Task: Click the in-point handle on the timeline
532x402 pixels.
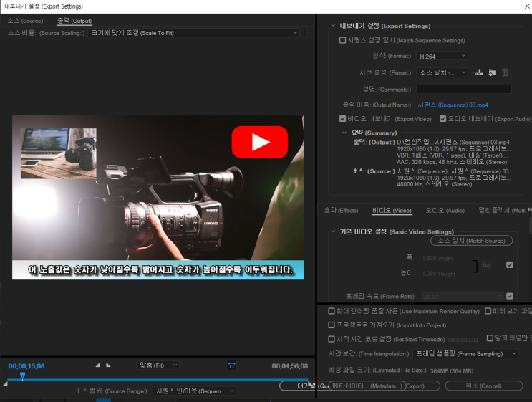Action: pyautogui.click(x=6, y=383)
